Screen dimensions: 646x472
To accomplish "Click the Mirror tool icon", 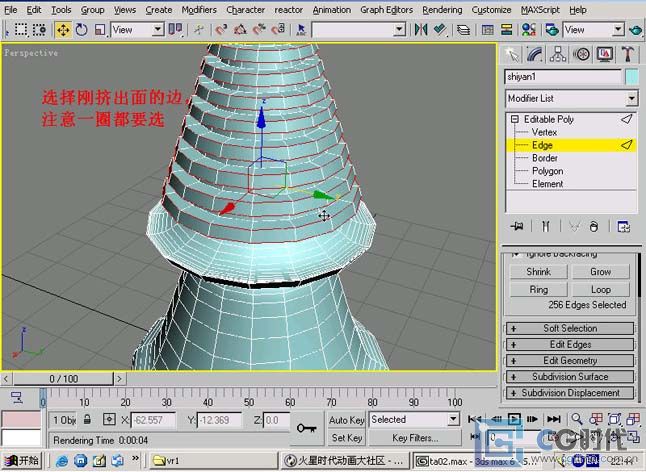I will pos(421,30).
